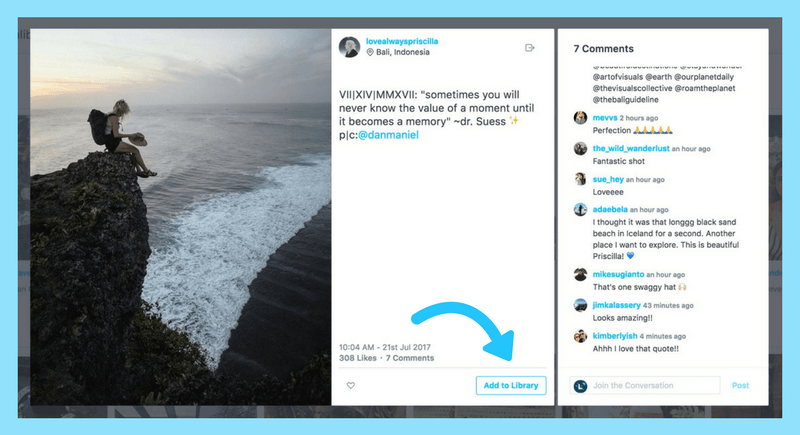Open the @danmaniel mention link
The height and width of the screenshot is (435, 800).
pos(388,135)
